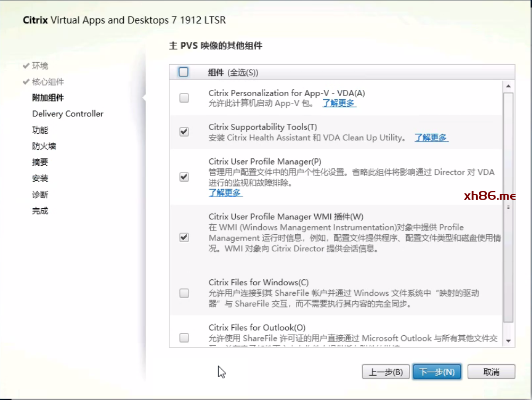Image resolution: width=532 pixels, height=400 pixels.
Task: Enable Citrix Personalization for App-V checkbox
Action: point(184,98)
